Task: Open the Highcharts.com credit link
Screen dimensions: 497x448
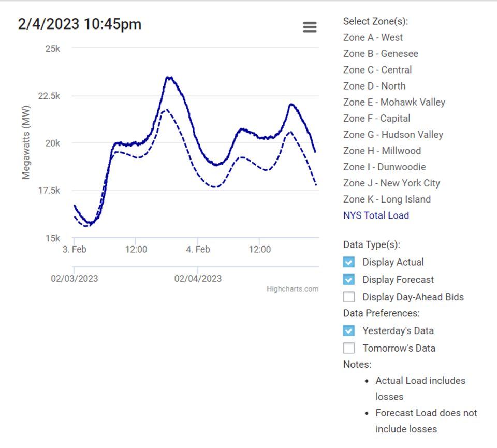Action: click(293, 289)
